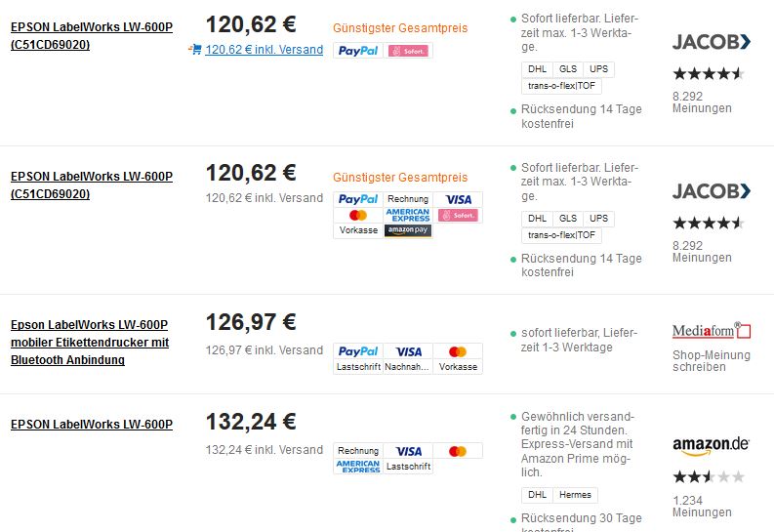The image size is (774, 532).
Task: Click the 1.234 Meinungen rating of amazon.de
Action: pyautogui.click(x=702, y=507)
